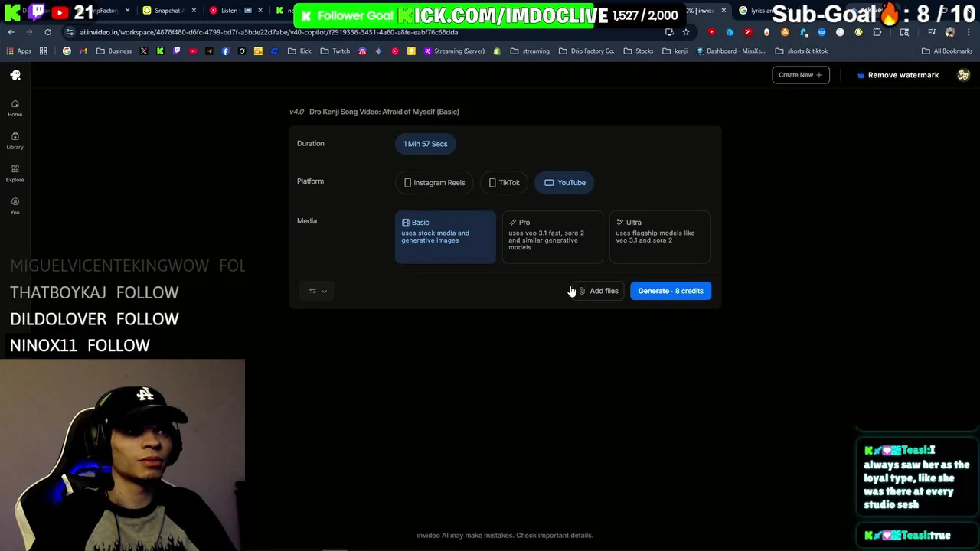
Task: Open the X bookmark icon
Action: tap(144, 51)
